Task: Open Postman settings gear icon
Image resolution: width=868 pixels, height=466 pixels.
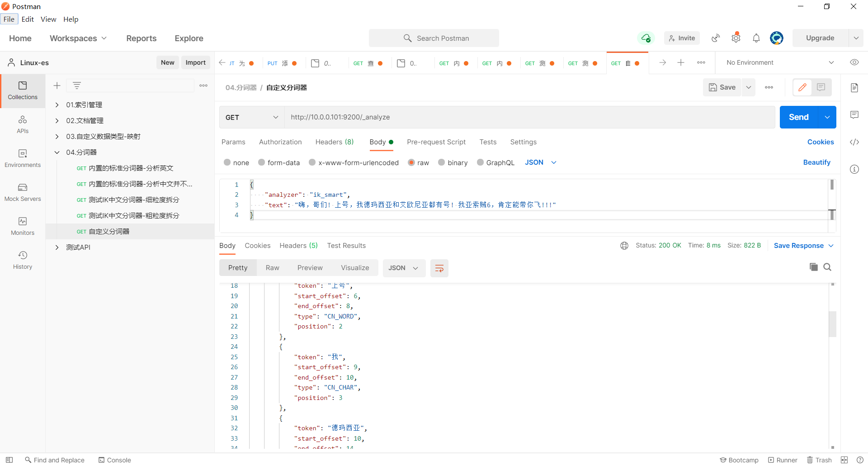Action: (736, 38)
